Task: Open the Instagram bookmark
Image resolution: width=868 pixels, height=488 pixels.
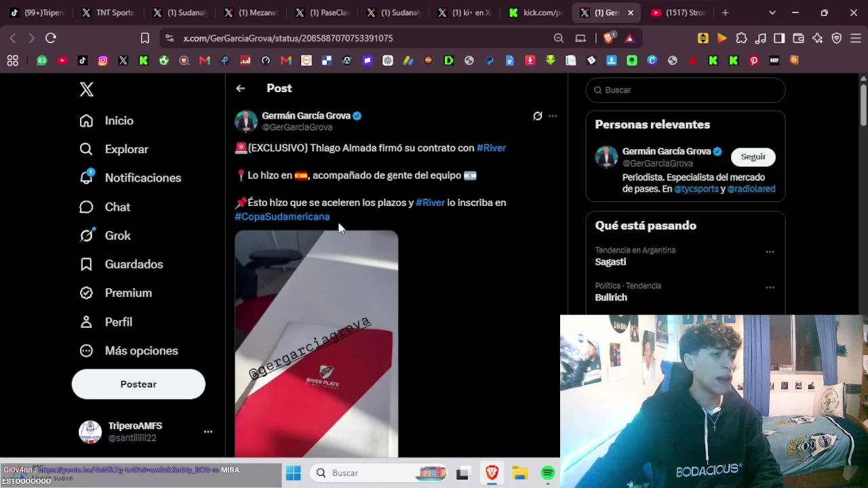Action: 103,61
